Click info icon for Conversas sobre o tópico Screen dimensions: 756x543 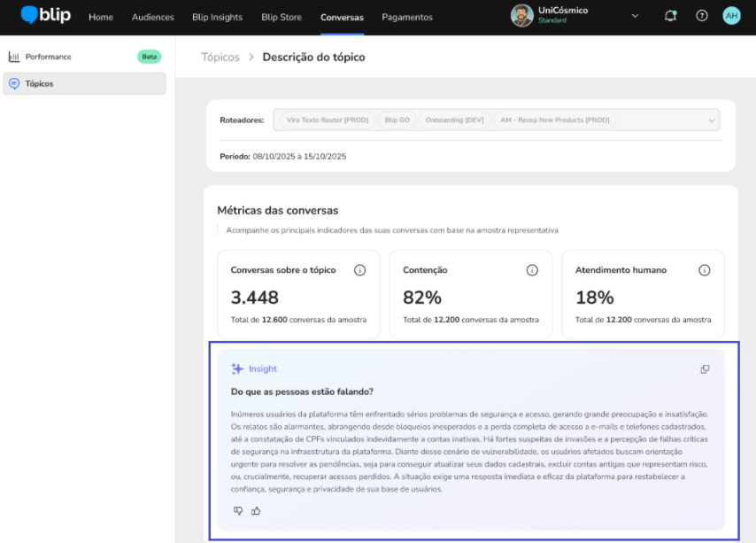pos(359,270)
